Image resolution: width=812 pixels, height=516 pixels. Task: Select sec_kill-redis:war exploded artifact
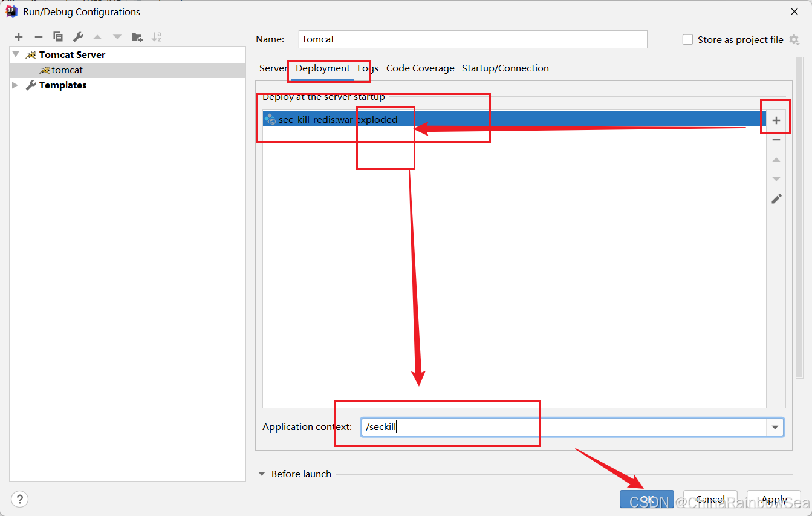[x=515, y=119]
